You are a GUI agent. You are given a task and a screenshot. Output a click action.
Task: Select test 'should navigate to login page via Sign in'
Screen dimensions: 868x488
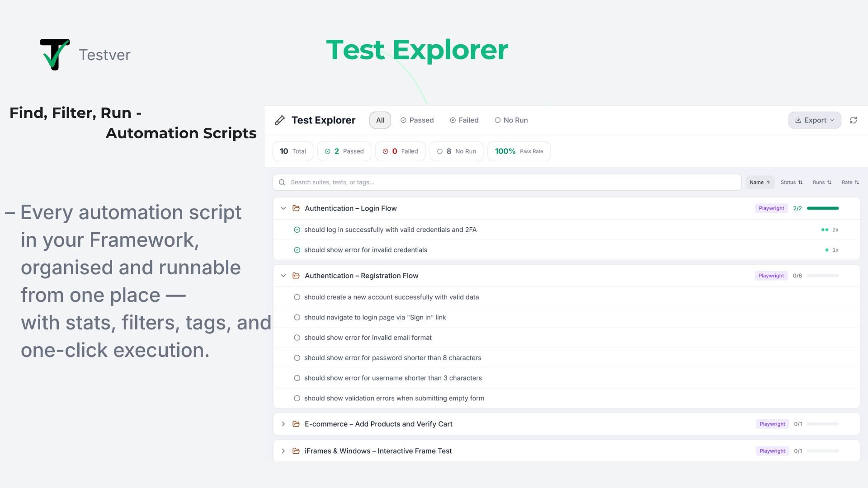click(566, 318)
